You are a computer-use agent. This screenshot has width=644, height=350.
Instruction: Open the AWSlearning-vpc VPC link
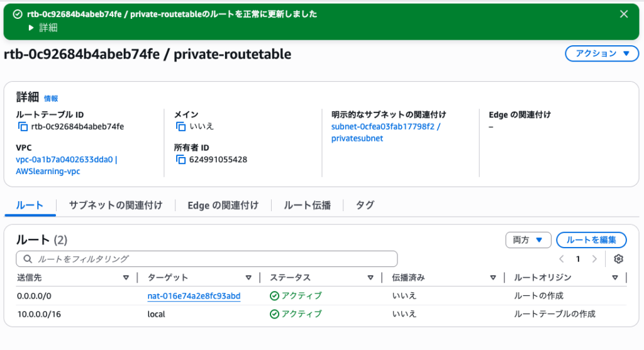pyautogui.click(x=48, y=171)
